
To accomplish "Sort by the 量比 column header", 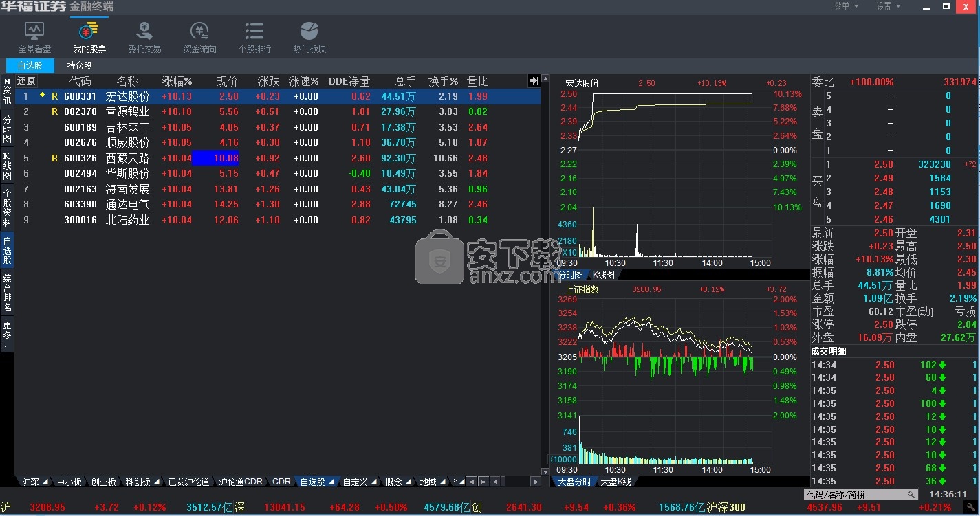I will [478, 81].
